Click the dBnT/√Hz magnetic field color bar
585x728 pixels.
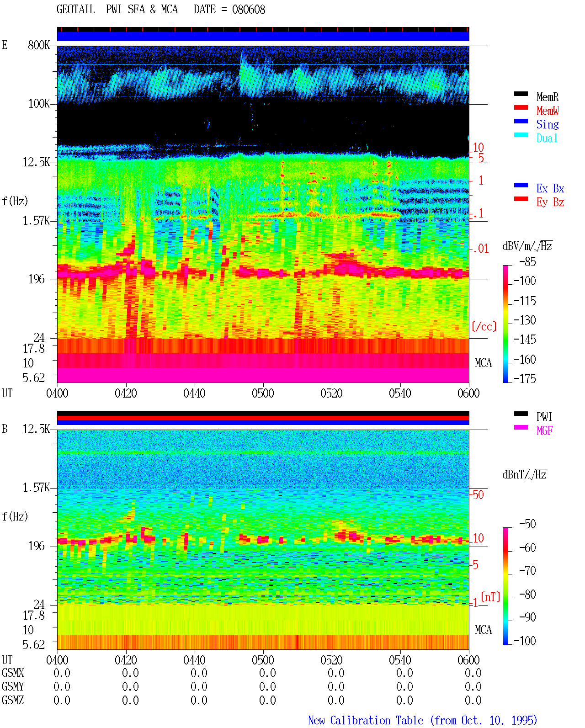(505, 586)
